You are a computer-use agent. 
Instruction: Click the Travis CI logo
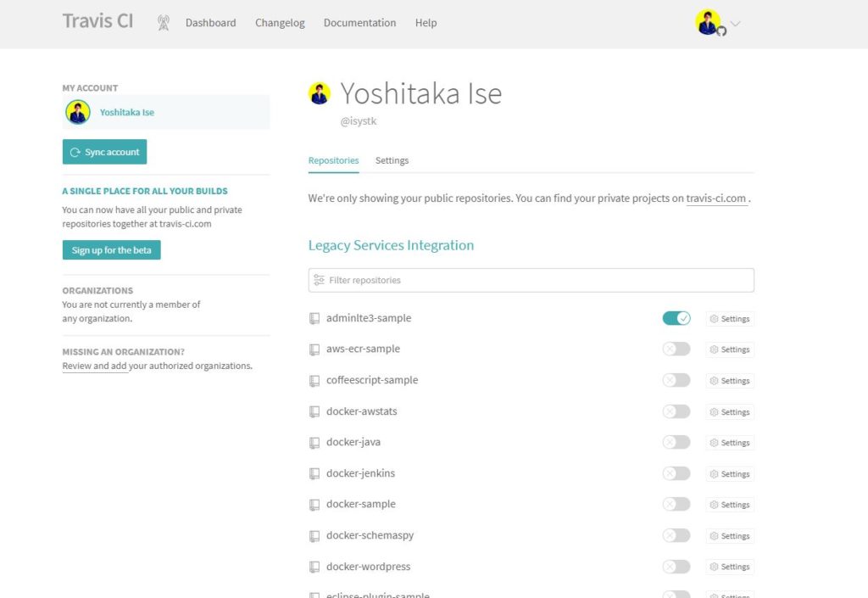click(x=97, y=21)
